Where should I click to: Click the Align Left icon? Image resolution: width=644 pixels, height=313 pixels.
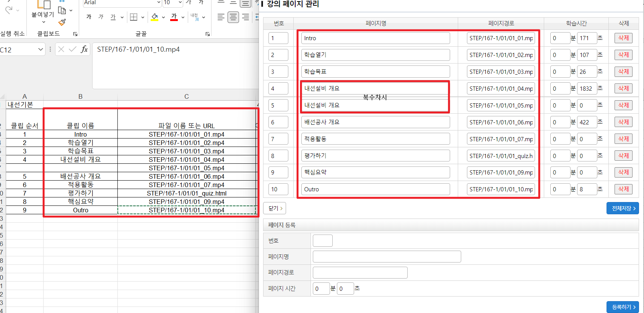[x=221, y=17]
